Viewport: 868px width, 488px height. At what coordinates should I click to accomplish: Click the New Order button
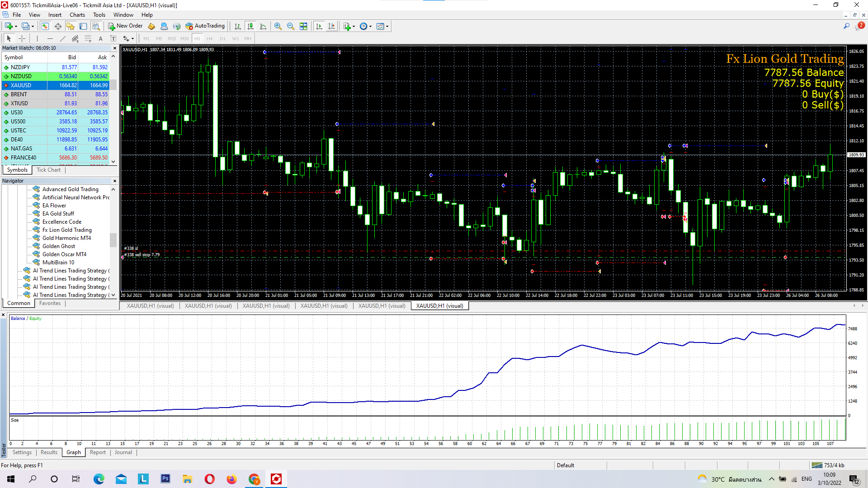point(125,26)
